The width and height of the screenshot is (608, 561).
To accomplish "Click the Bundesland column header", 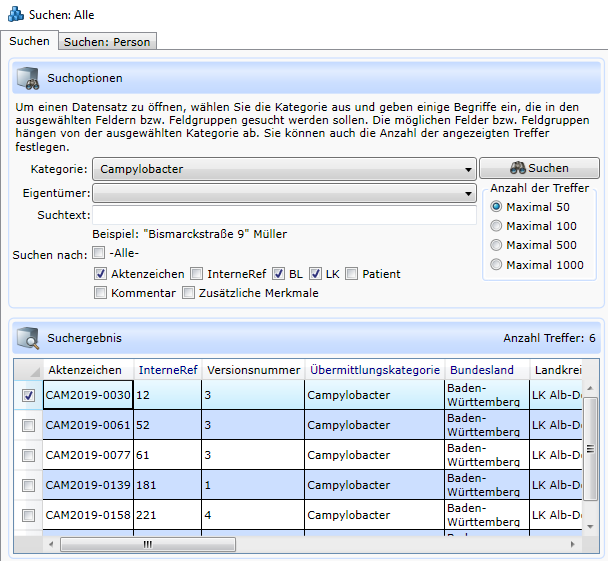I will tap(482, 370).
